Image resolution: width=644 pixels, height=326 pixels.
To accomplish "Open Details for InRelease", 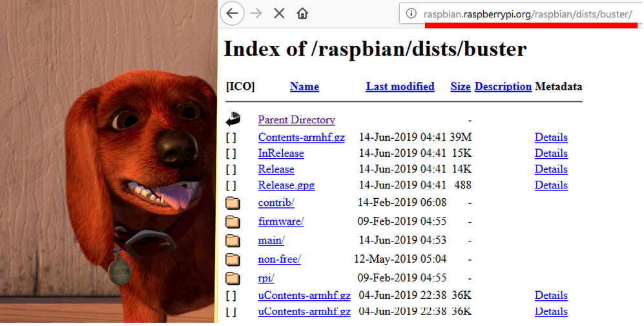I will click(x=551, y=153).
